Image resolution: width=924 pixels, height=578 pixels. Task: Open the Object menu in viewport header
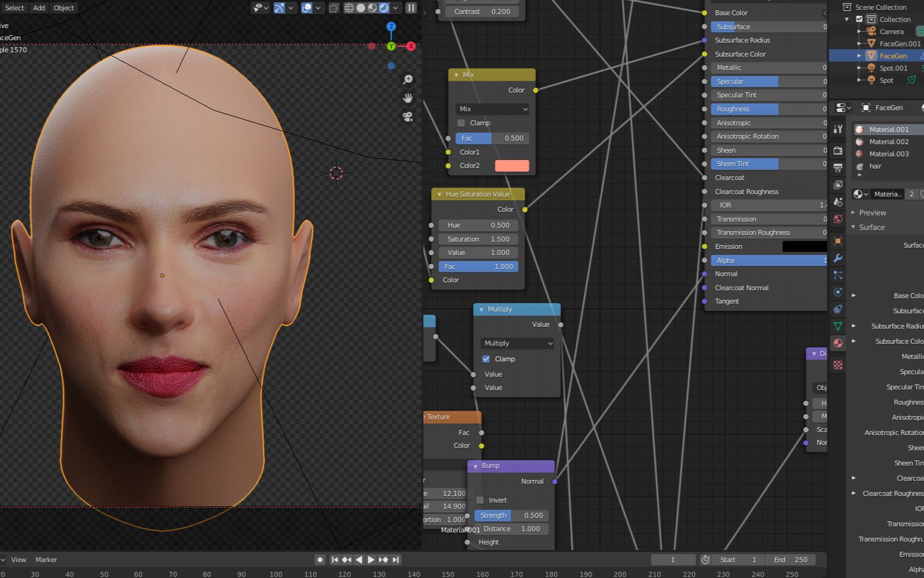(x=64, y=8)
